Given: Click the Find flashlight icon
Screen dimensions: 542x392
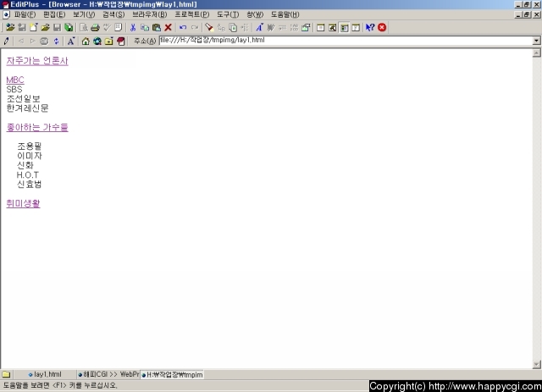Looking at the screenshot, I should [x=209, y=27].
